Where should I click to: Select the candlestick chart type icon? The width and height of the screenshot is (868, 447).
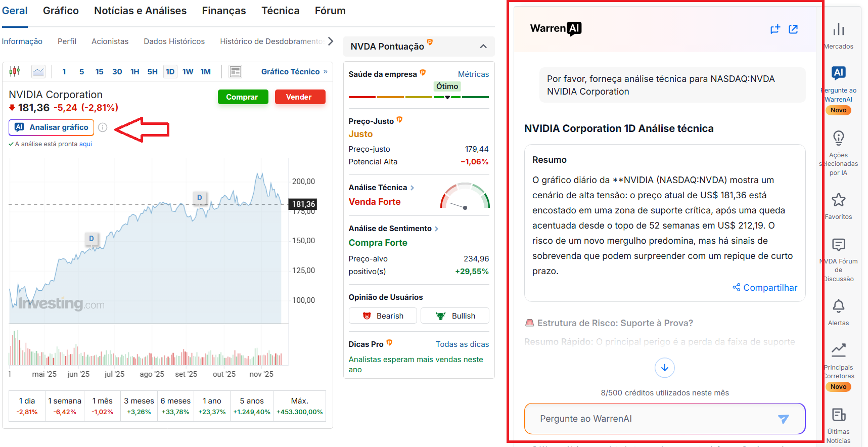[x=15, y=71]
